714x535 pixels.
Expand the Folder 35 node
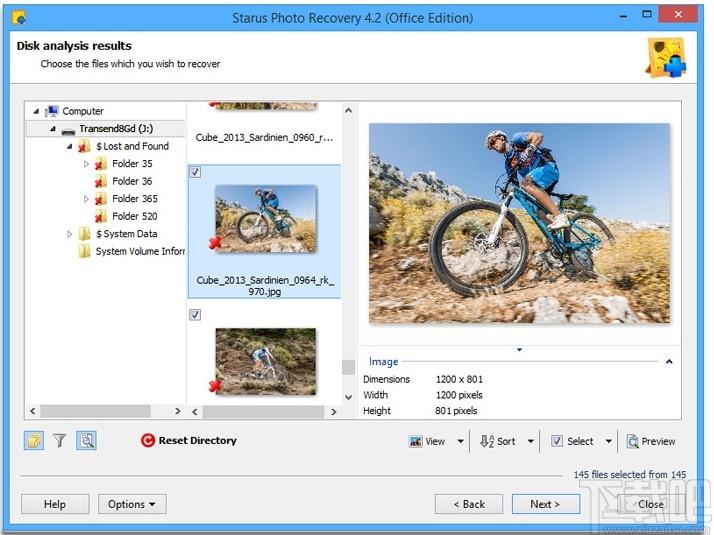[x=86, y=163]
